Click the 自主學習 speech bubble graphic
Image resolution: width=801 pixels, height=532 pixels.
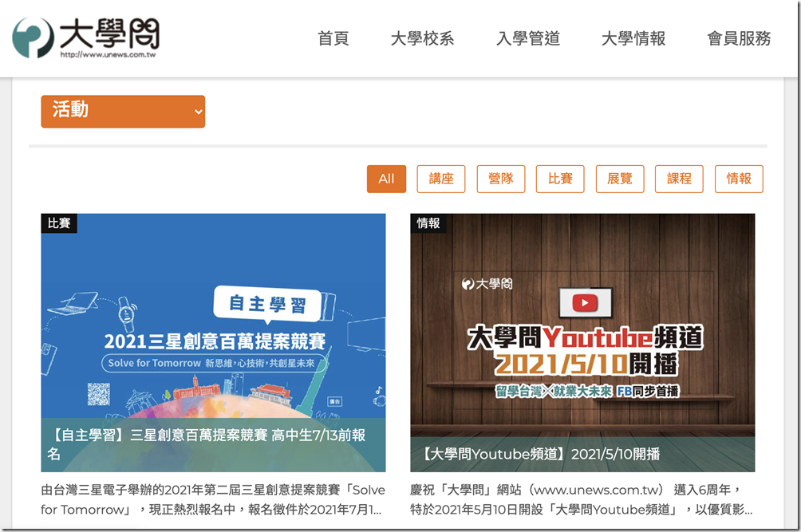[x=267, y=304]
